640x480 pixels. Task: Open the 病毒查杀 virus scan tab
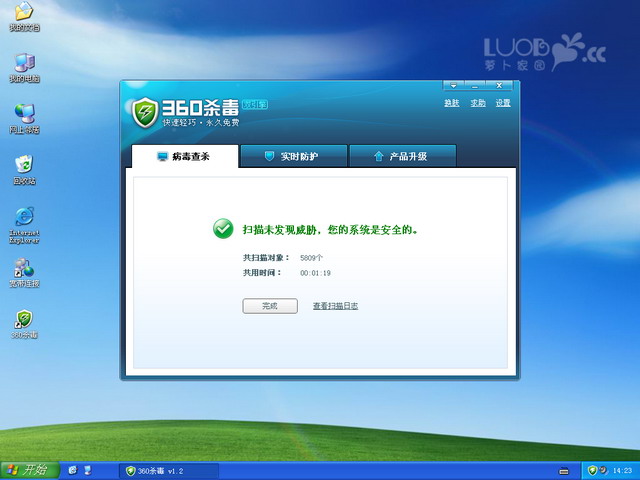pyautogui.click(x=184, y=156)
